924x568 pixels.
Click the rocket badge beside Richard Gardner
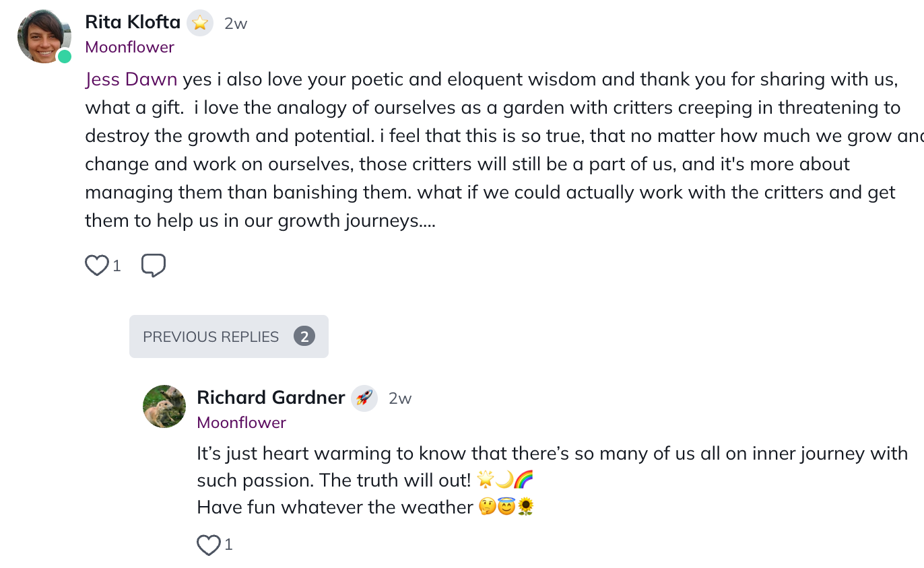tap(364, 398)
